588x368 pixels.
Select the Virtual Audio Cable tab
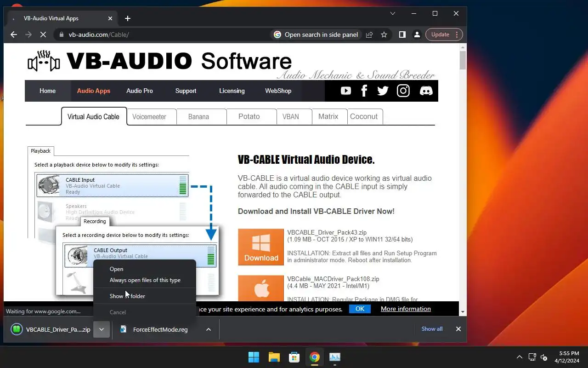coord(93,116)
